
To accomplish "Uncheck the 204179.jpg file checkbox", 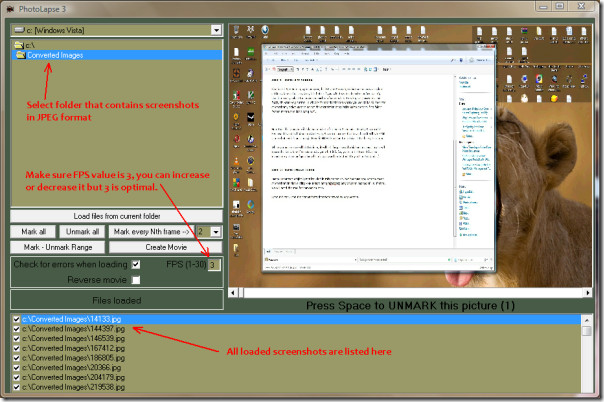I will tap(16, 377).
